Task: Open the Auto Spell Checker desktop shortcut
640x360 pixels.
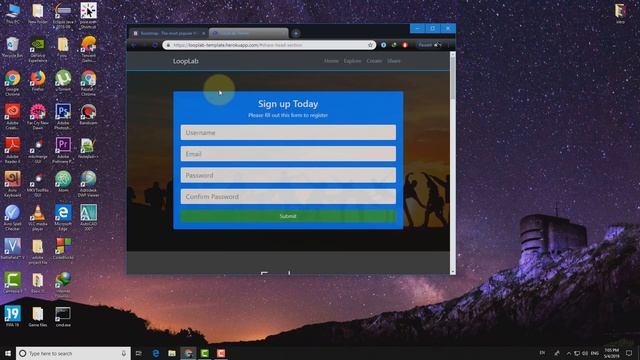Action: (x=13, y=218)
